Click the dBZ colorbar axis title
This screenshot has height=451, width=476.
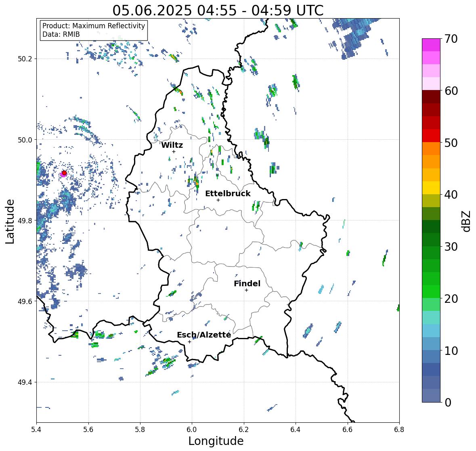tap(467, 220)
